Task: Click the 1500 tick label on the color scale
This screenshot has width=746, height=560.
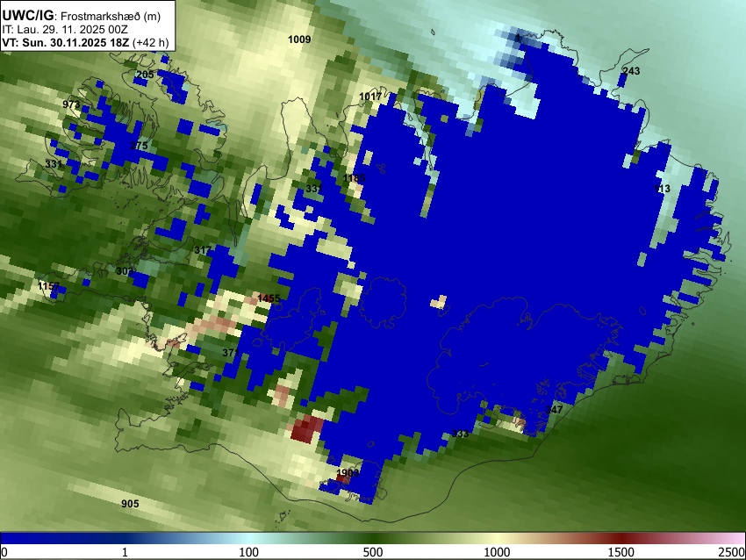Action: (x=621, y=552)
